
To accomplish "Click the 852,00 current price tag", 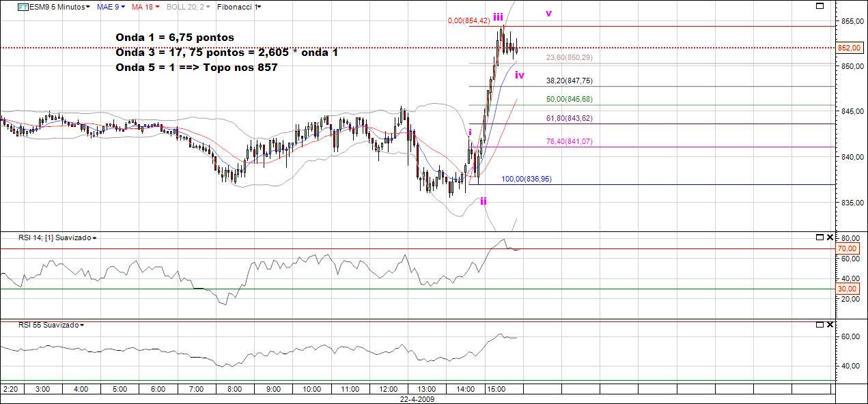I will coord(851,48).
